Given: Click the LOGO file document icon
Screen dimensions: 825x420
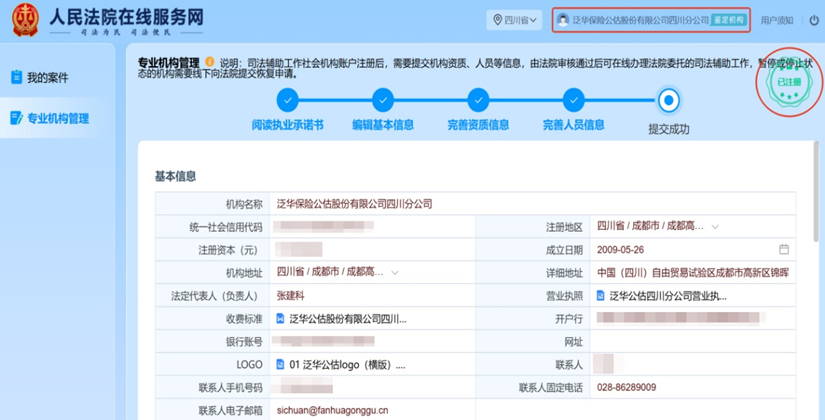Looking at the screenshot, I should [280, 364].
